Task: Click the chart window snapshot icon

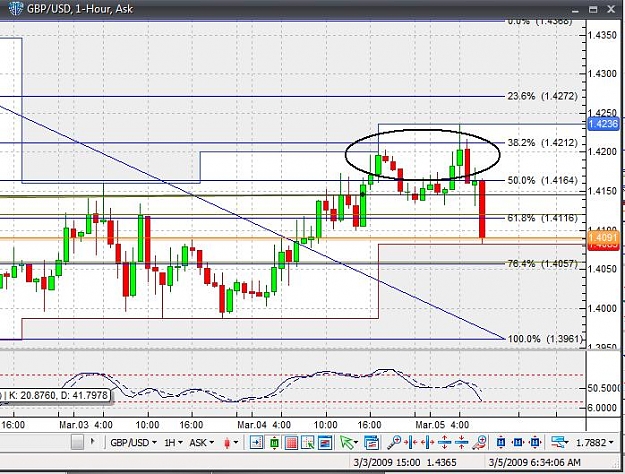Action: pyautogui.click(x=325, y=443)
